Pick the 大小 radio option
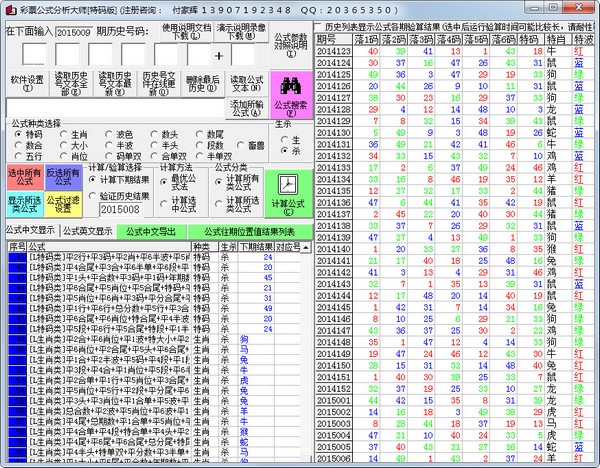The width and height of the screenshot is (600, 468). (63, 145)
